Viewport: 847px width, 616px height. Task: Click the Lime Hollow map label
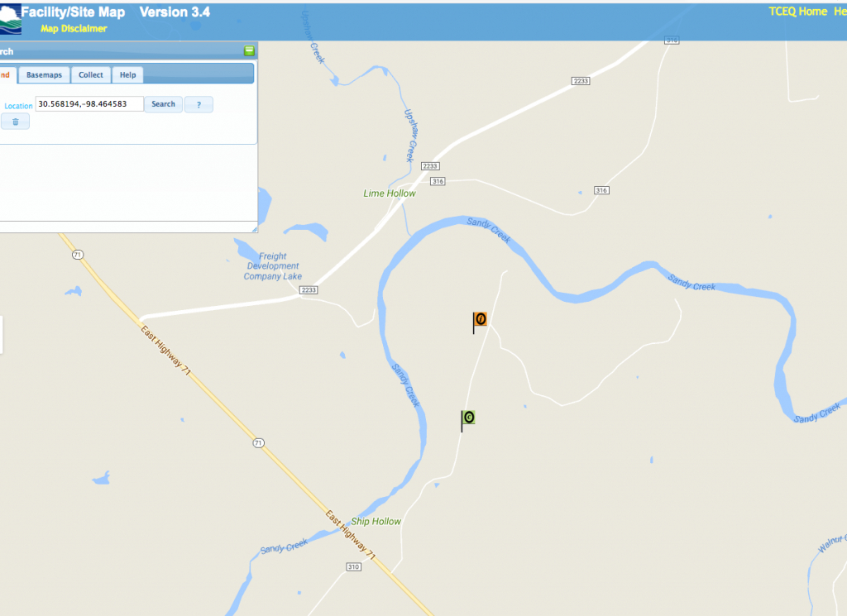click(390, 193)
